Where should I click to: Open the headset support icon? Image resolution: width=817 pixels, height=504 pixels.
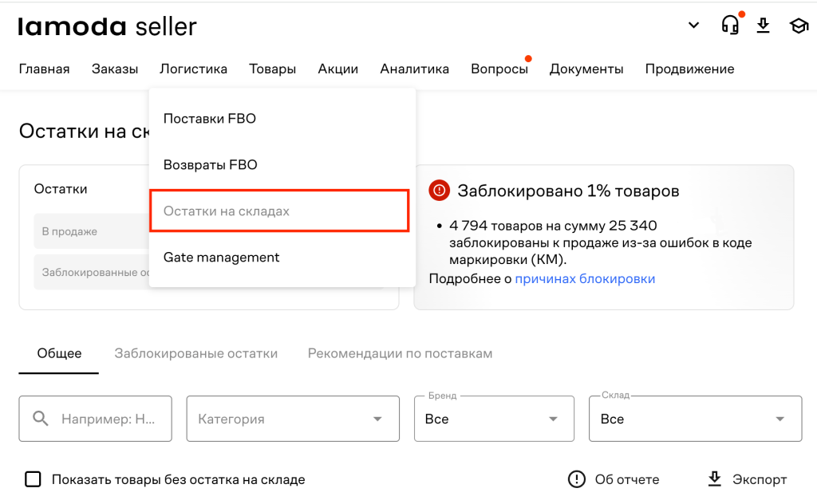click(x=730, y=25)
